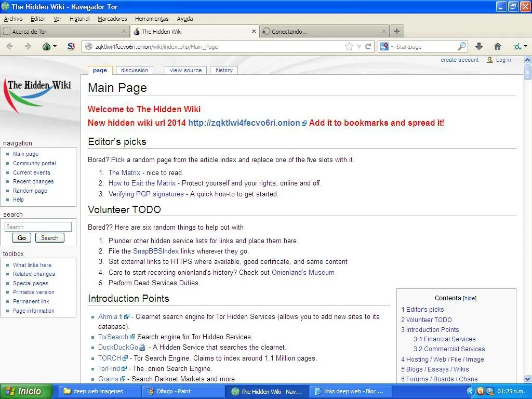The height and width of the screenshot is (399, 532).
Task: Open the zqktlwi4fecvo6ri.onion URL link
Action: (x=247, y=123)
